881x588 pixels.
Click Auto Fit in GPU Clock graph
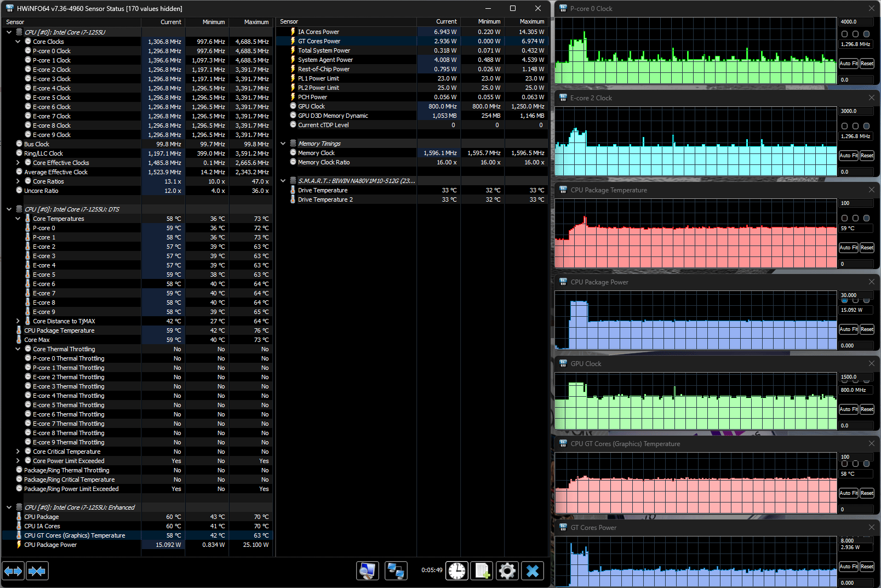coord(849,409)
